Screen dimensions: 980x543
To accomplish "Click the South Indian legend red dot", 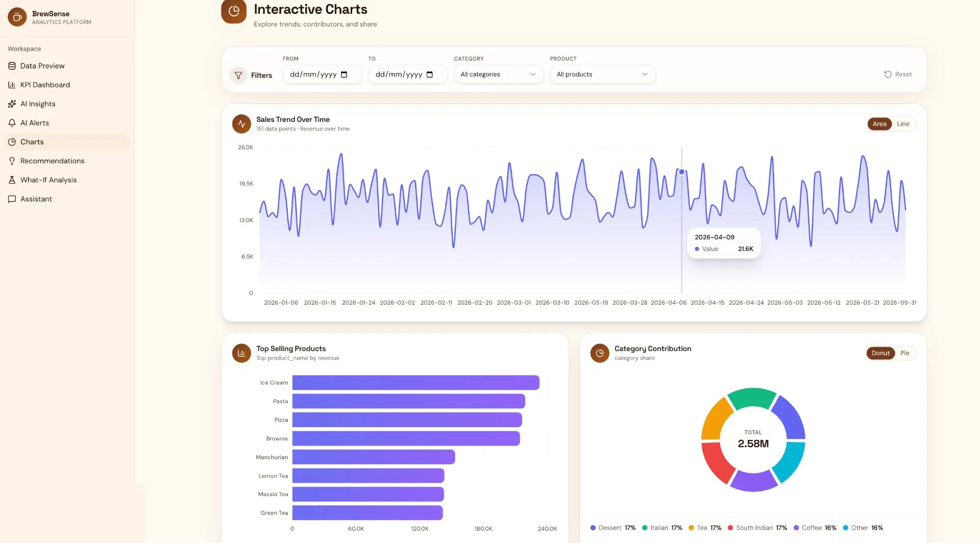I will click(x=730, y=528).
